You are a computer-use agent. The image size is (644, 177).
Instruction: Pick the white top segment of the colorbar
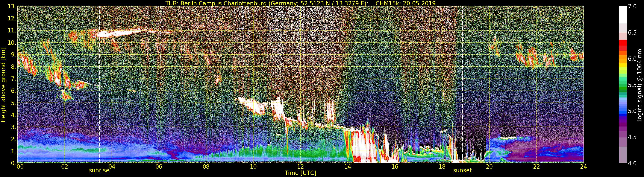tap(623, 15)
